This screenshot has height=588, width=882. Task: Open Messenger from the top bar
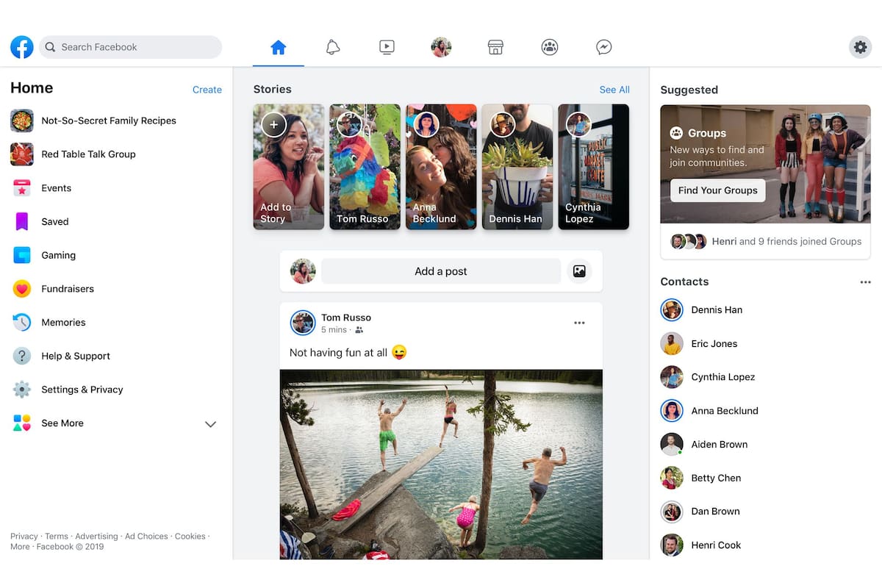coord(603,46)
